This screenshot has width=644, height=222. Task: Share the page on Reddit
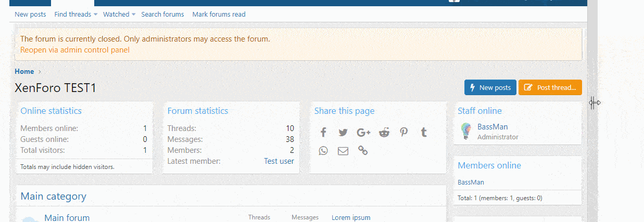pos(384,133)
